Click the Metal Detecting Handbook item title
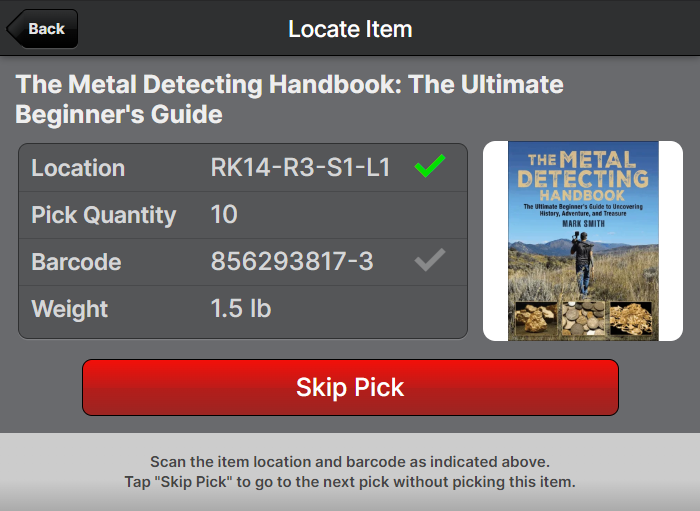This screenshot has height=511, width=700. [x=289, y=84]
